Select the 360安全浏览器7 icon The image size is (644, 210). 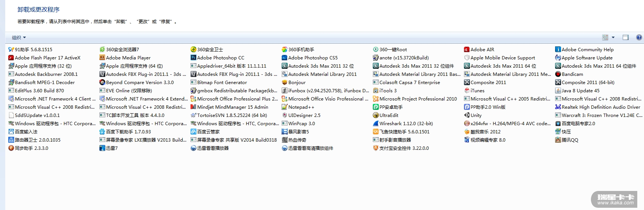coord(102,49)
